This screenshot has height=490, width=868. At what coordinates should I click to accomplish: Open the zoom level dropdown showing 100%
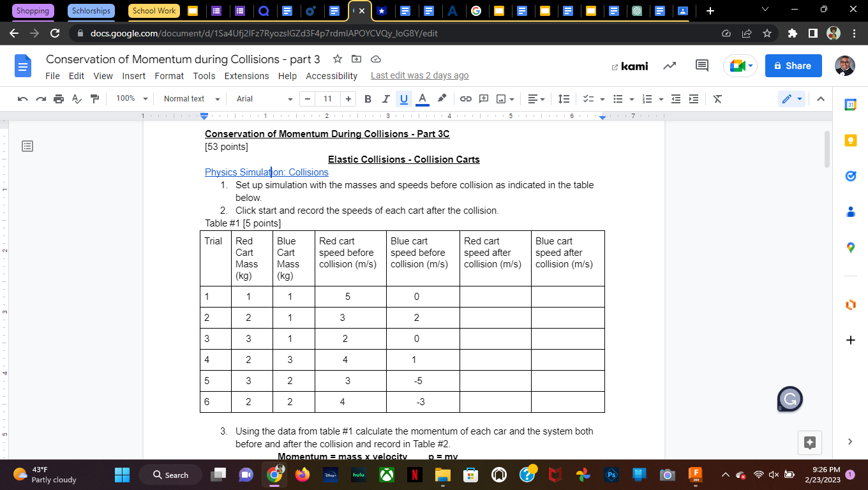[132, 99]
